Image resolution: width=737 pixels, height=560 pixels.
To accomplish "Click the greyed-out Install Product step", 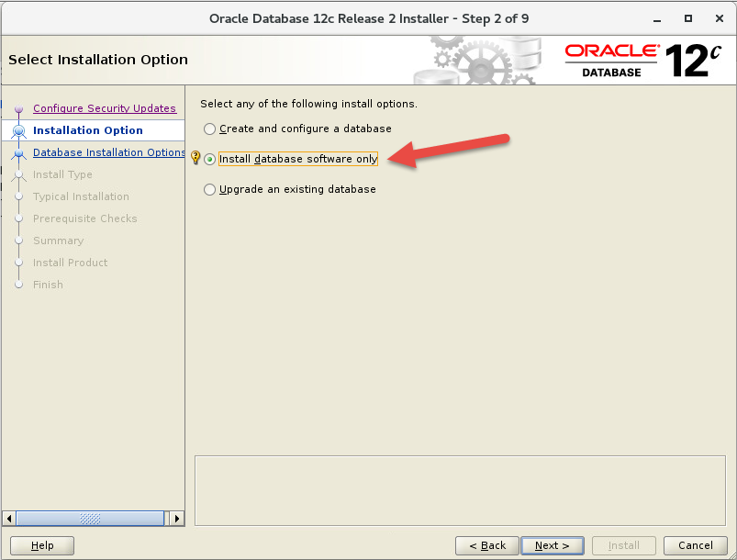I will [70, 263].
